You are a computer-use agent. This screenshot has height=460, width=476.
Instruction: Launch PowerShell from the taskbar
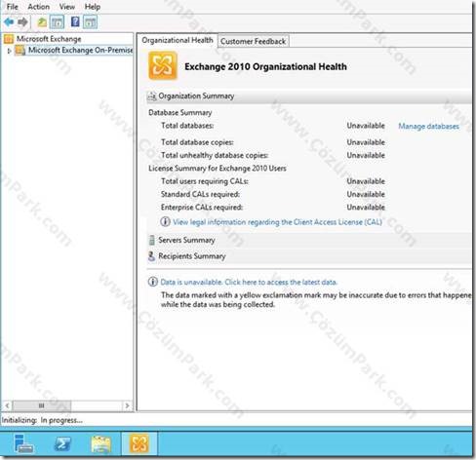(x=62, y=443)
